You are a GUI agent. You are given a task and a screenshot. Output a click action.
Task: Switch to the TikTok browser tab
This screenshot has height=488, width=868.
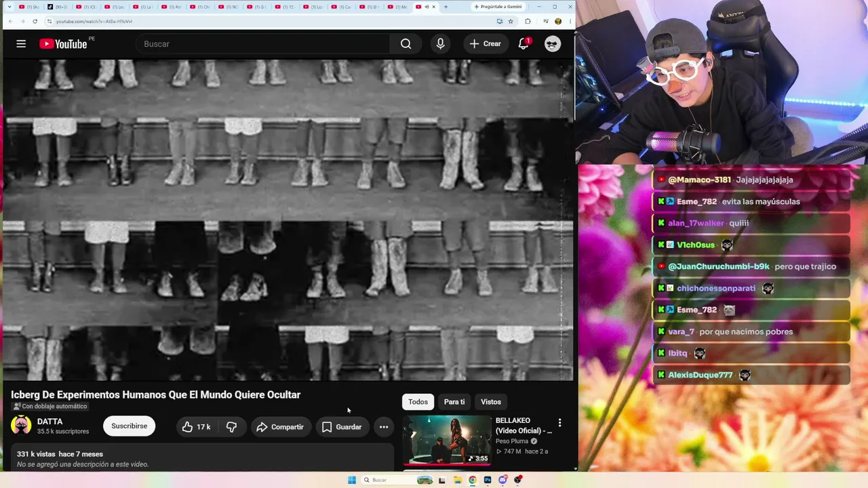[56, 7]
